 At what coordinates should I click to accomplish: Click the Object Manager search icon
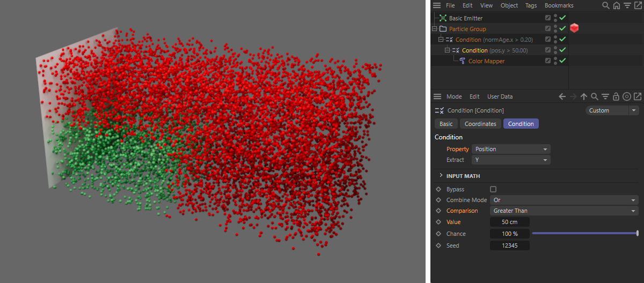[606, 5]
